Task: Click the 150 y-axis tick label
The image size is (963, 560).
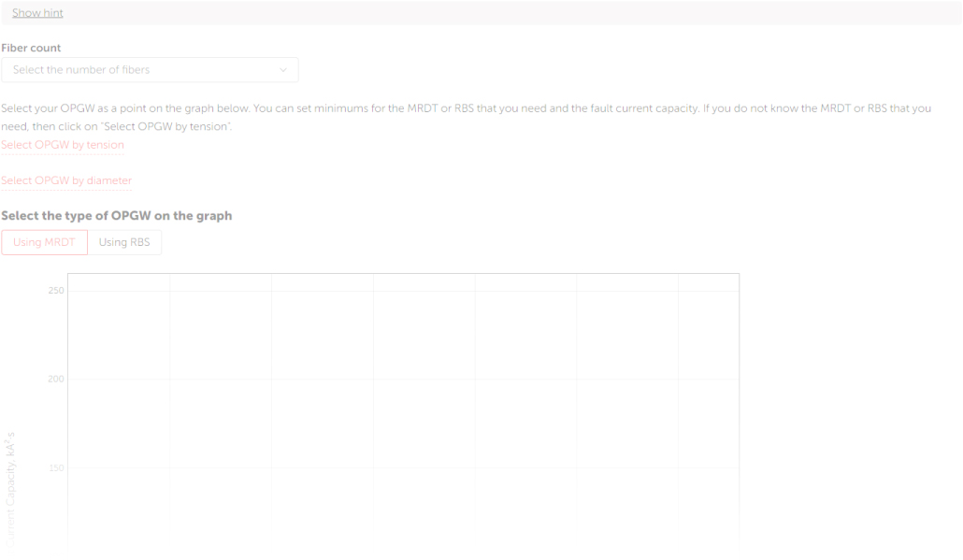Action: 55,467
